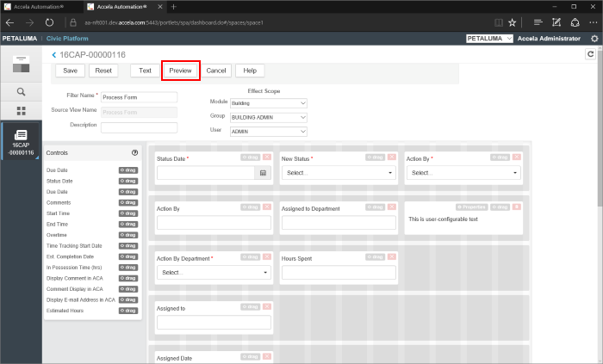Click into the Description text field

click(x=139, y=126)
